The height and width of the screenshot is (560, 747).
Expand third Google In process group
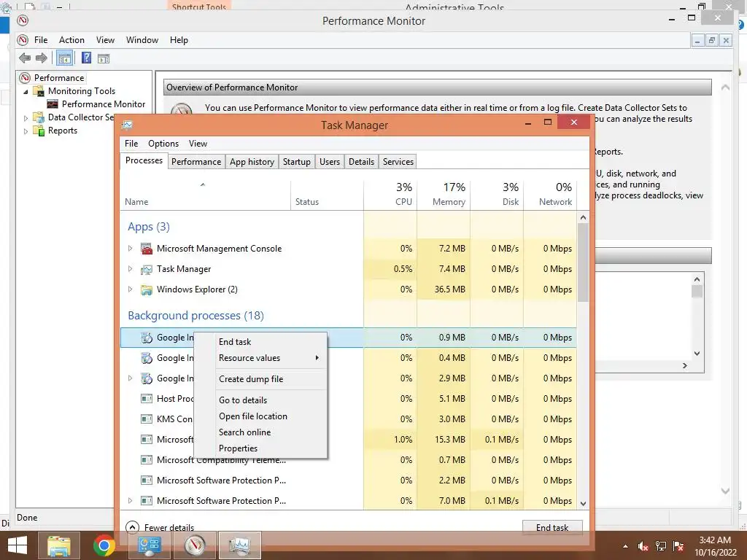click(130, 378)
